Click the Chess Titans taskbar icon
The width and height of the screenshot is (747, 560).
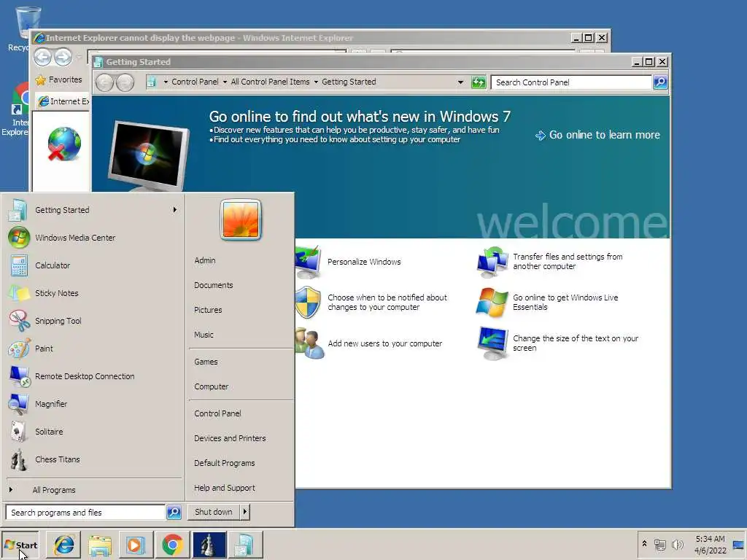pos(209,545)
